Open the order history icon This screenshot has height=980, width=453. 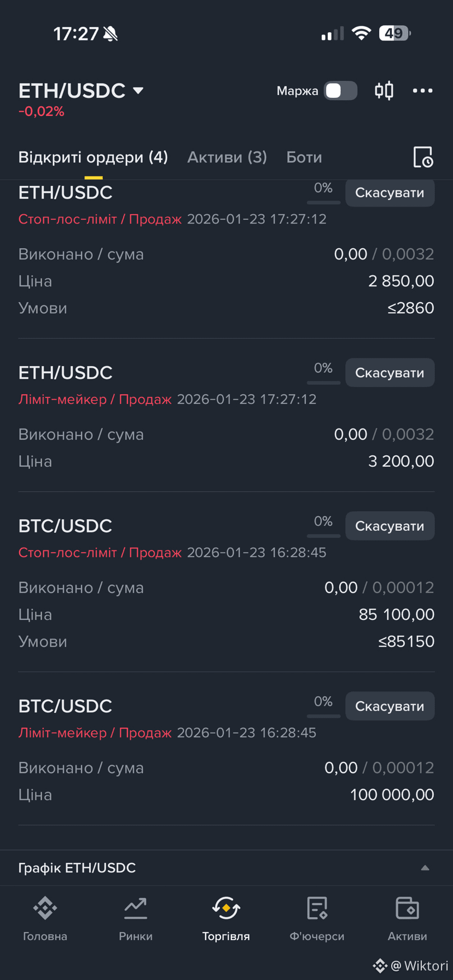pyautogui.click(x=423, y=157)
